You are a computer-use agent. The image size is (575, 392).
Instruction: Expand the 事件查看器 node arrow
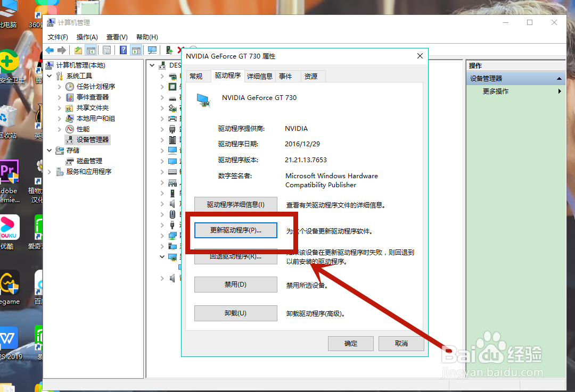60,97
